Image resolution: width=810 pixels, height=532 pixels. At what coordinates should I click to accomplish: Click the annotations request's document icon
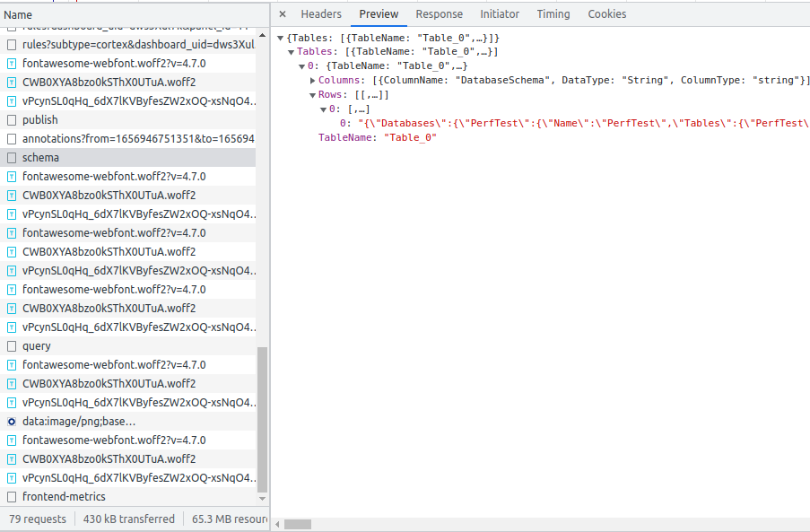11,138
